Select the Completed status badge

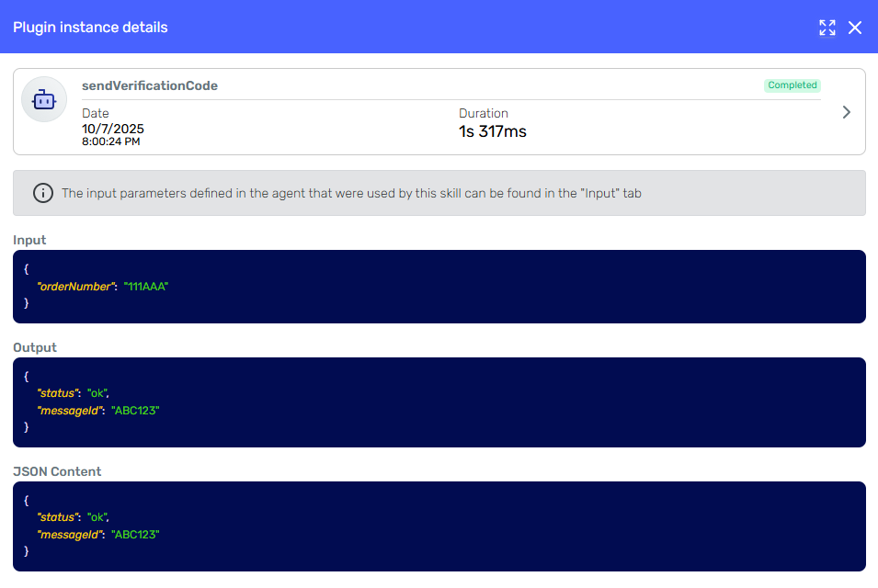(792, 85)
